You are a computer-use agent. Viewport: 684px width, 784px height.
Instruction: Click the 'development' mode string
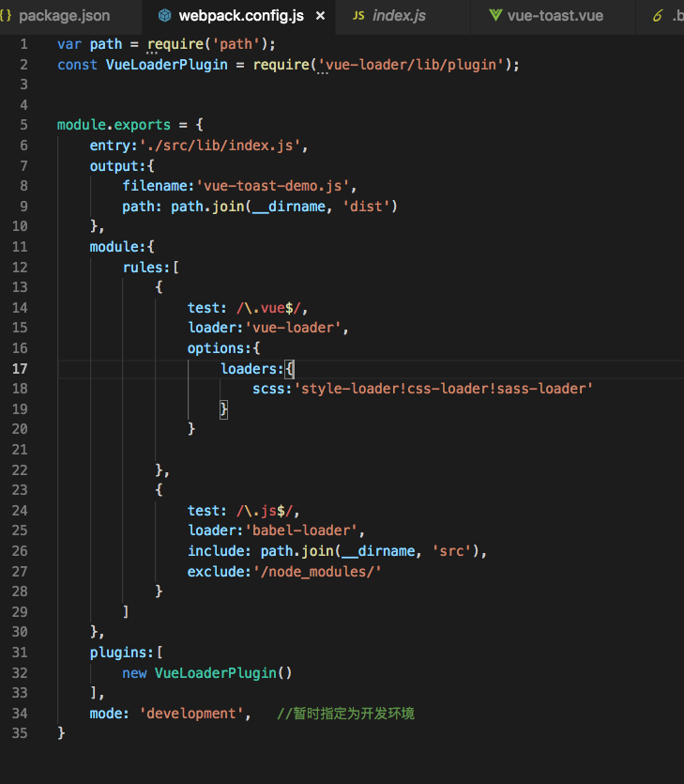pos(190,714)
